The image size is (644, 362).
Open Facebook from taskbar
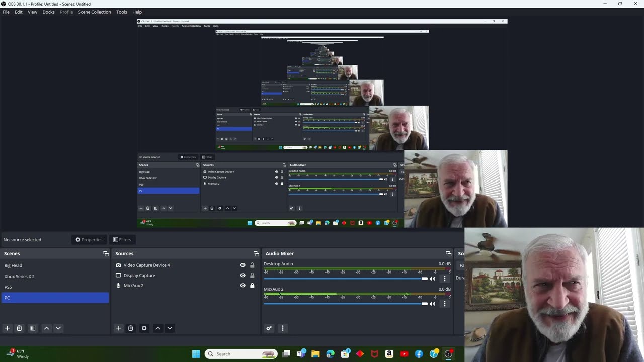[419, 354]
